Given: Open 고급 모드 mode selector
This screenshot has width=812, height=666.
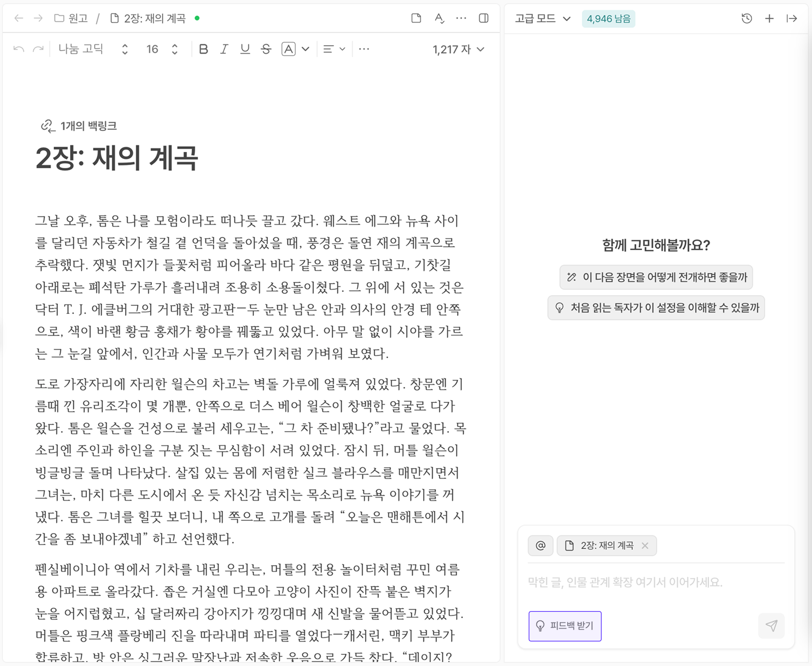Looking at the screenshot, I should pyautogui.click(x=542, y=18).
